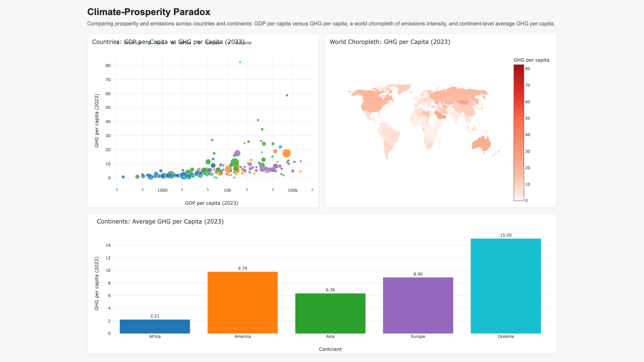The height and width of the screenshot is (362, 644).
Task: Click the large purple bubble near 18 GHG
Action: (x=237, y=153)
